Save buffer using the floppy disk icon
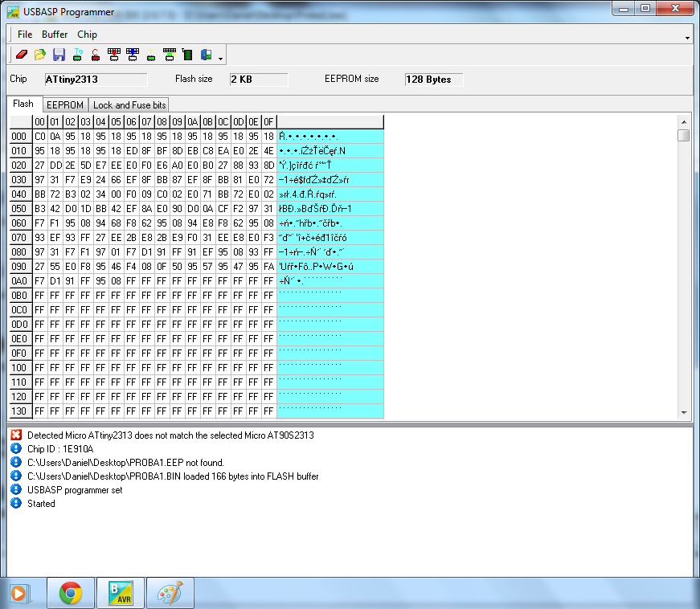This screenshot has height=609, width=700. [x=59, y=55]
